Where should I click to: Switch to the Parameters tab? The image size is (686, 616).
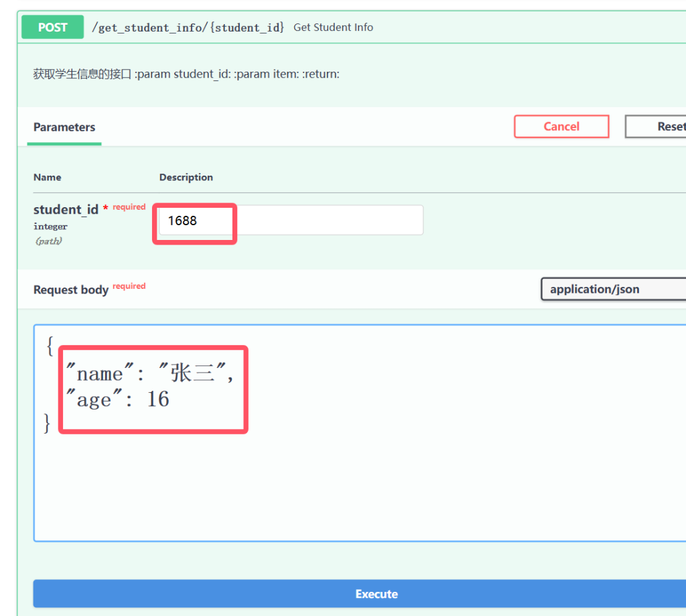[64, 127]
